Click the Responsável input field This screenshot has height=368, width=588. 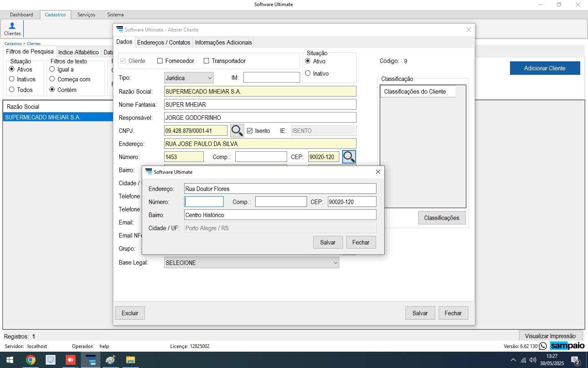(260, 117)
